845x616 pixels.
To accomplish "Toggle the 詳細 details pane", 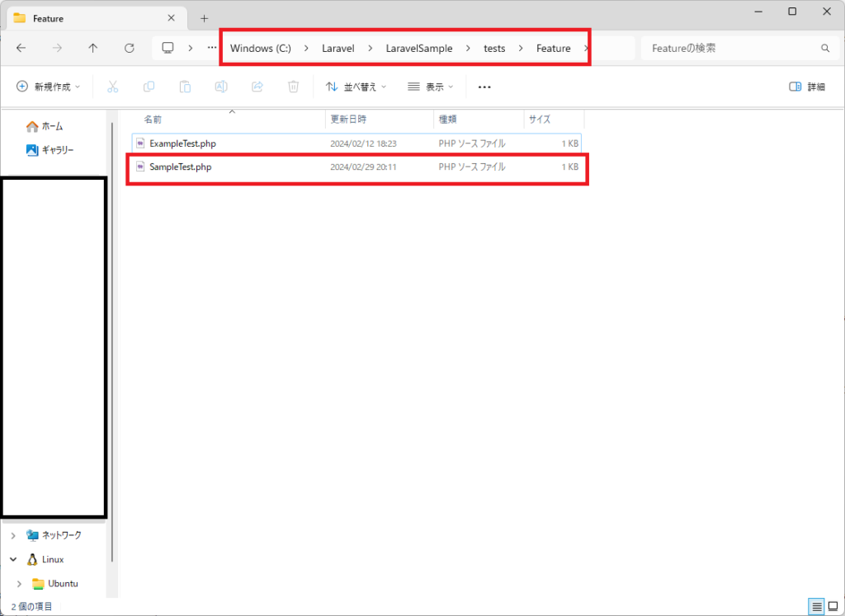I will click(807, 87).
